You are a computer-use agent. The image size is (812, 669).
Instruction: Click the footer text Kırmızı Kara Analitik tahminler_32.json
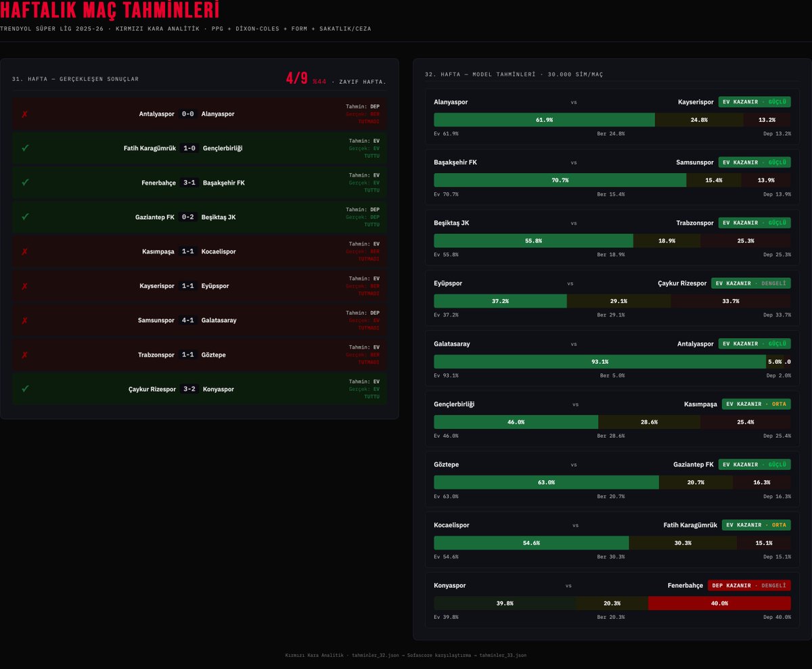point(406,655)
